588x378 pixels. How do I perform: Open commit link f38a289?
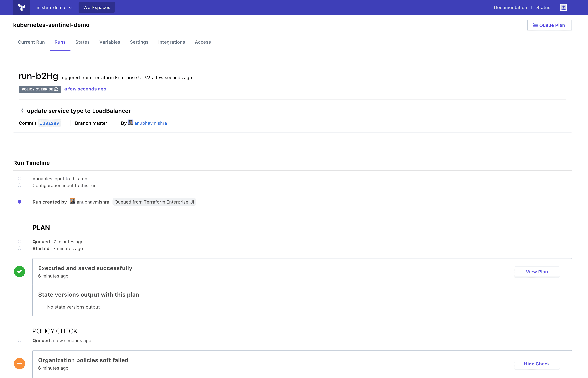(x=49, y=123)
